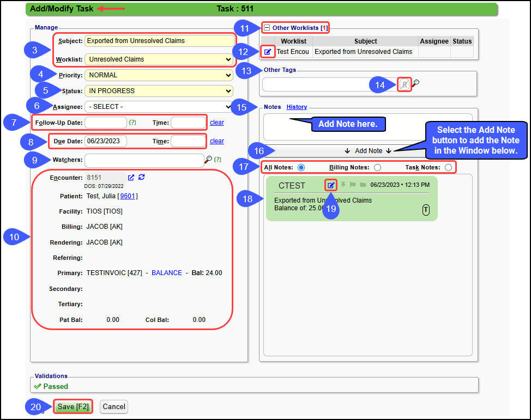This screenshot has width=531, height=420.
Task: Click the edit icon on CTEST note
Action: (x=331, y=185)
